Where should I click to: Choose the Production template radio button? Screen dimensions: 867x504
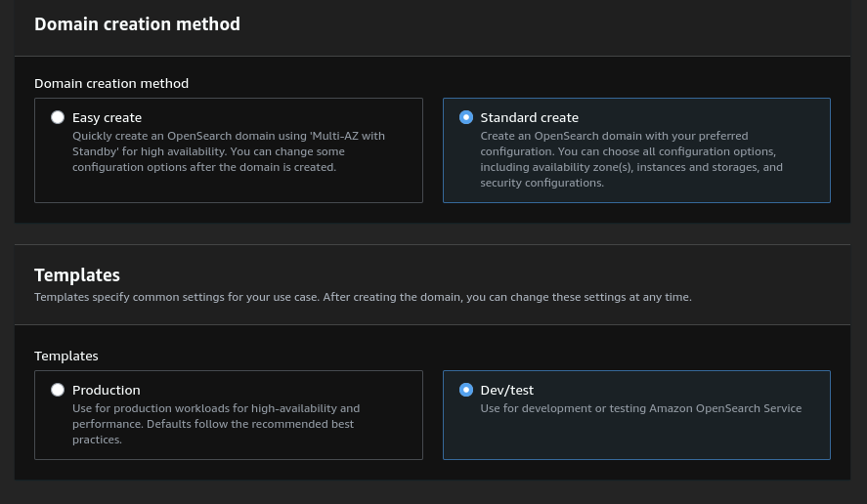click(x=58, y=390)
